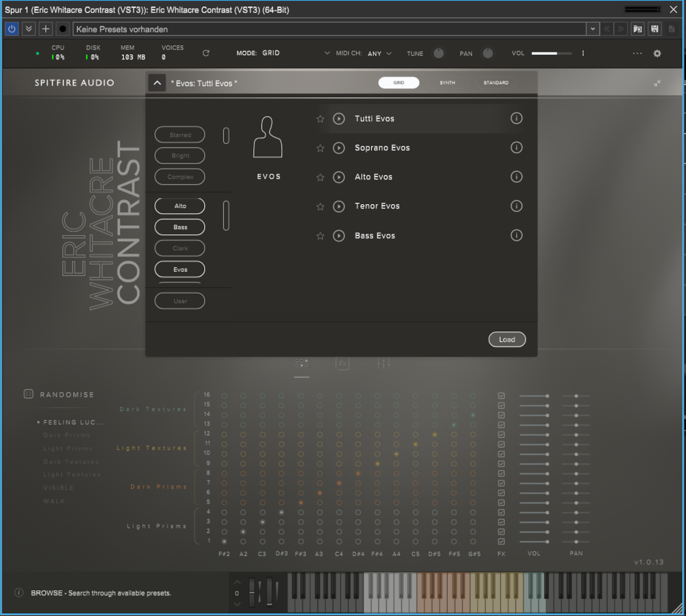The image size is (686, 616).
Task: Open the mixer faders view tab icon
Action: click(384, 363)
